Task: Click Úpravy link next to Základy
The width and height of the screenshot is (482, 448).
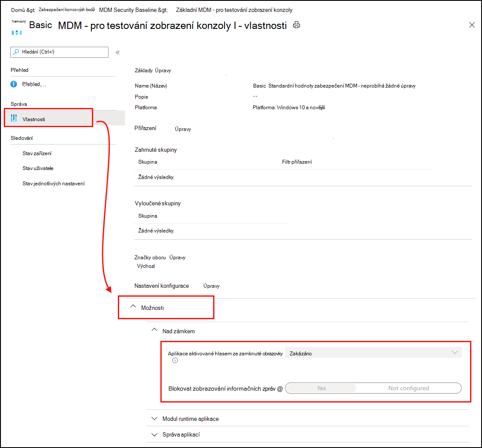Action: tap(163, 71)
